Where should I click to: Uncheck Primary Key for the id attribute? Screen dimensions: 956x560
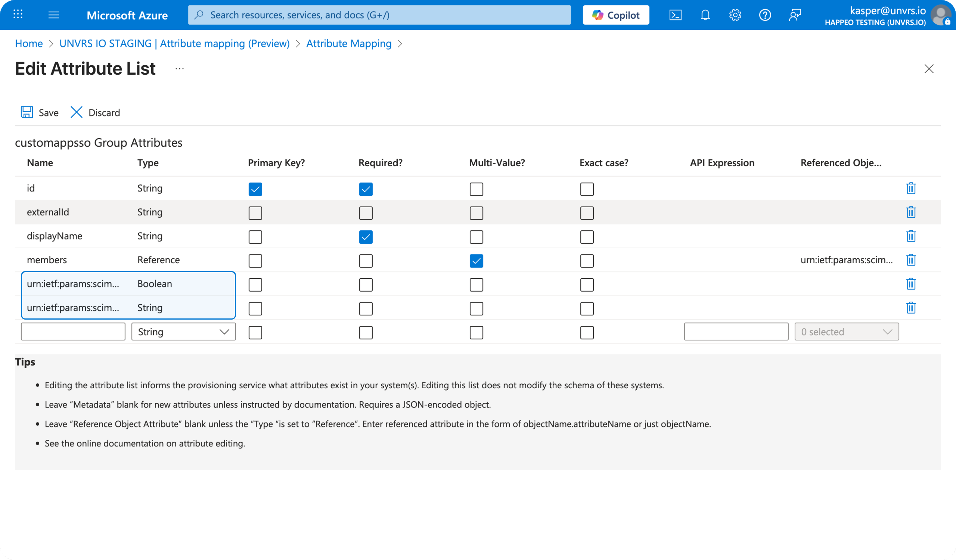255,189
